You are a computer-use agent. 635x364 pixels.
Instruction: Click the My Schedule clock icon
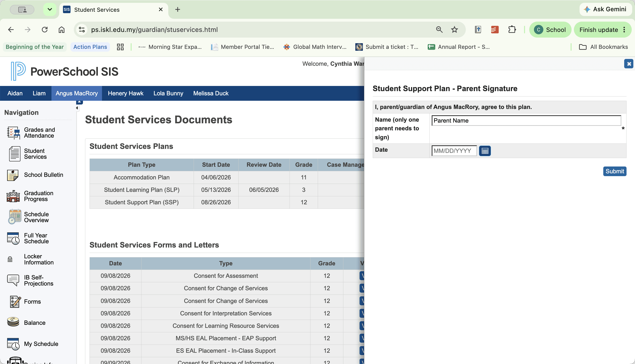13,344
